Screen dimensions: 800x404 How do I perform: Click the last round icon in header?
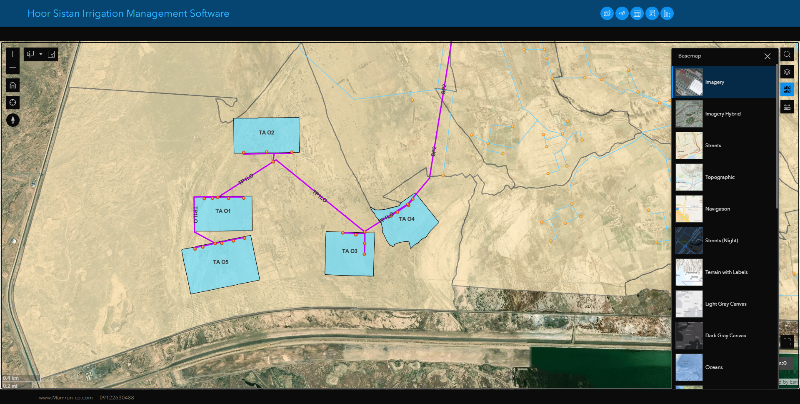(x=667, y=14)
